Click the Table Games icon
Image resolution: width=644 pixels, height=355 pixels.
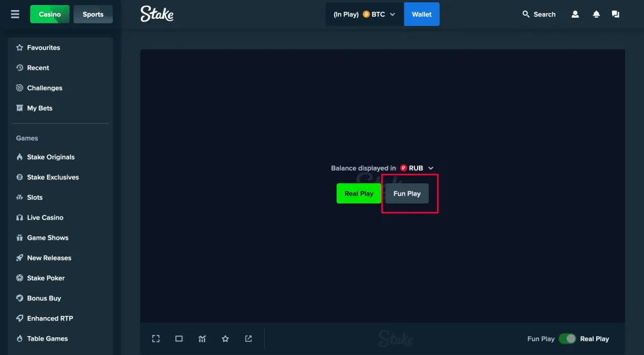(19, 339)
